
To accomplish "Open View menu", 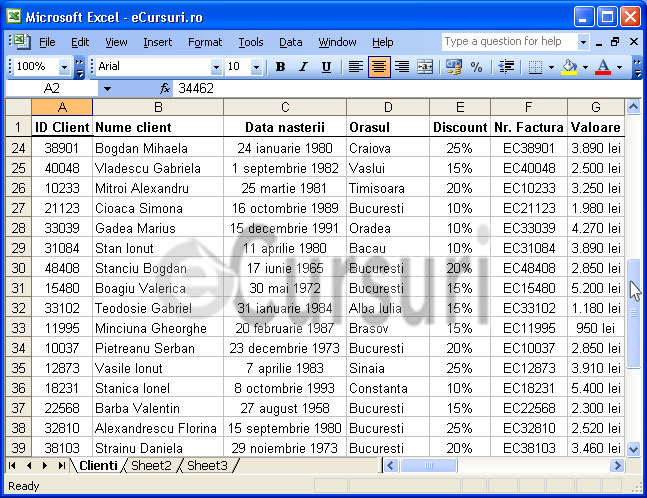I will [116, 42].
